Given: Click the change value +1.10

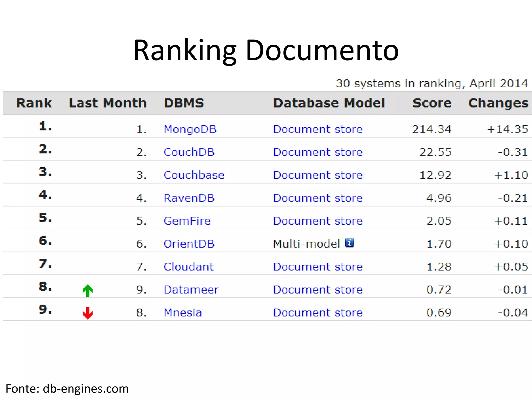Looking at the screenshot, I should coord(511,175).
